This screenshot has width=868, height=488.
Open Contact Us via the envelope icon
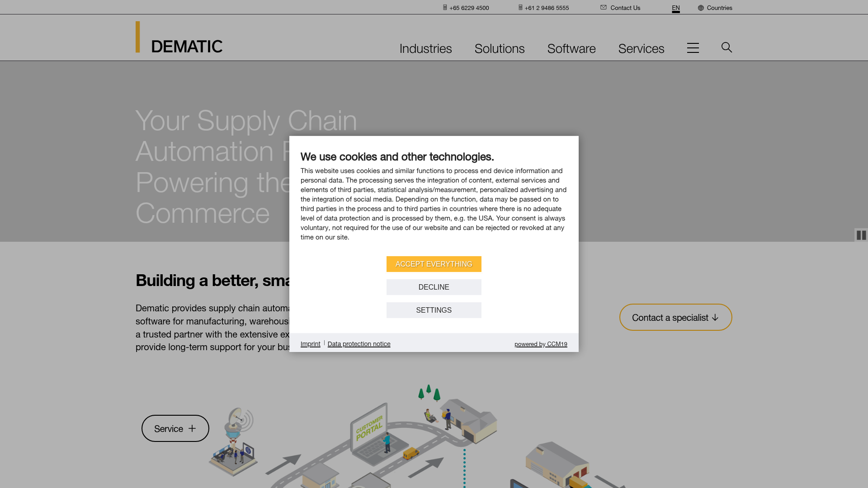pyautogui.click(x=603, y=7)
